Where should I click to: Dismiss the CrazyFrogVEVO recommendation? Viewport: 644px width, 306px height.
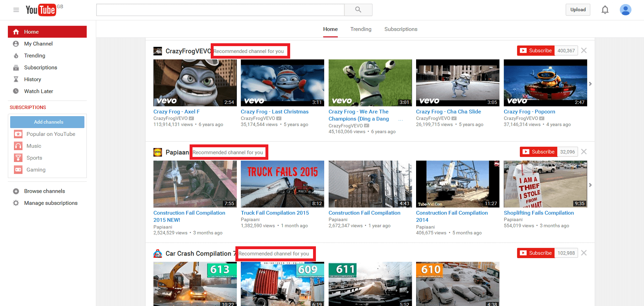(x=584, y=50)
